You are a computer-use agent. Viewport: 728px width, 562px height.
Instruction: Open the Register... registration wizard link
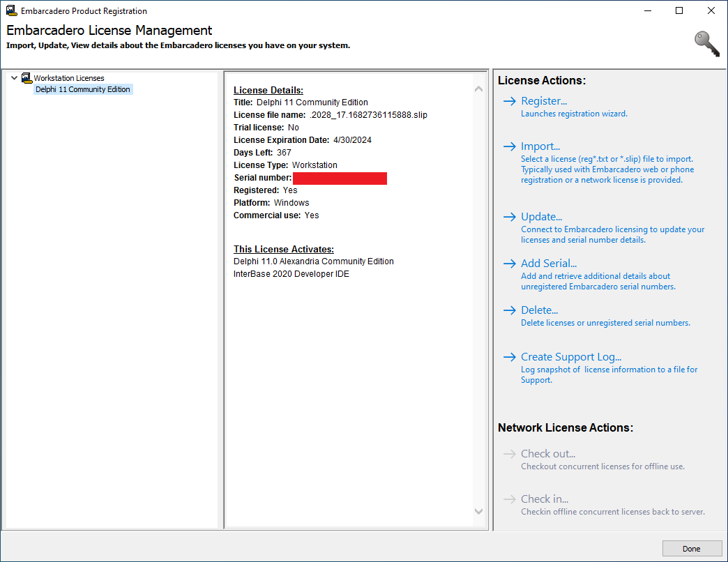(x=544, y=102)
